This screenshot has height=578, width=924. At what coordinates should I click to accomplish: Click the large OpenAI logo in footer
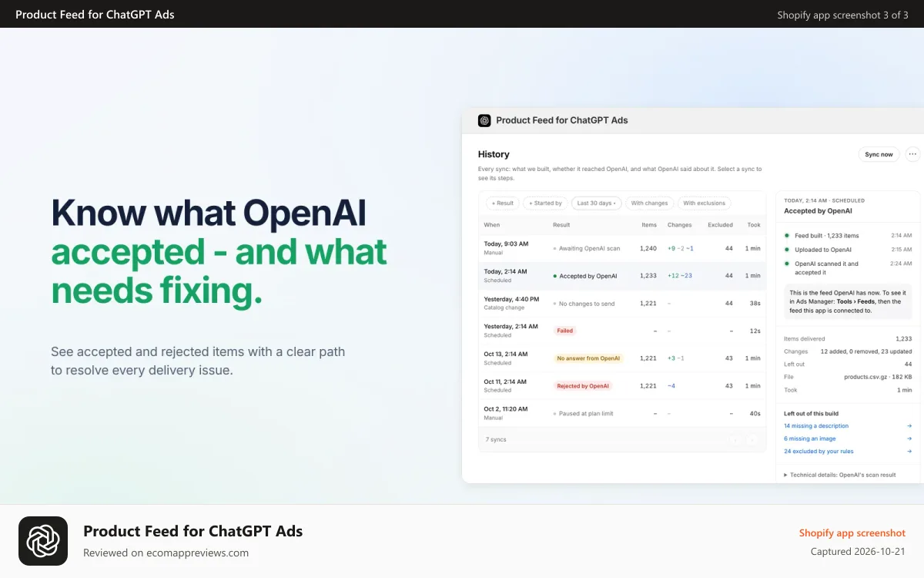pos(43,541)
